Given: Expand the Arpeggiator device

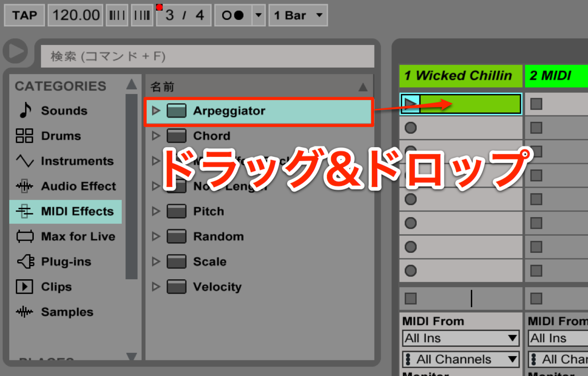Looking at the screenshot, I should pyautogui.click(x=156, y=111).
